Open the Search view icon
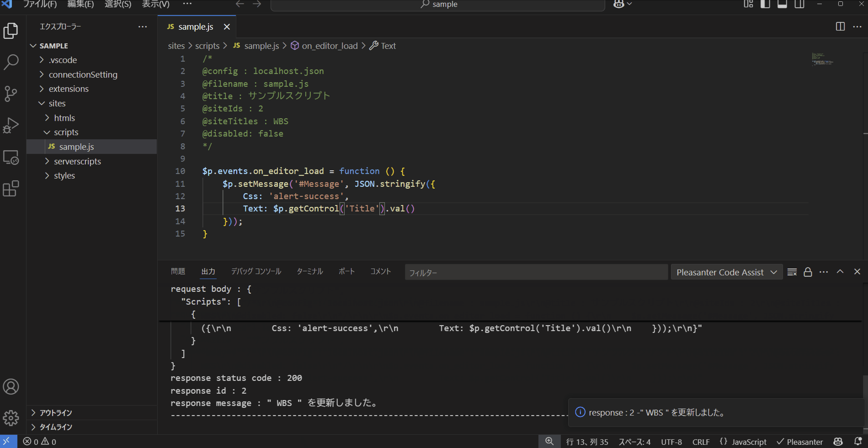The width and height of the screenshot is (868, 448). coord(11,62)
